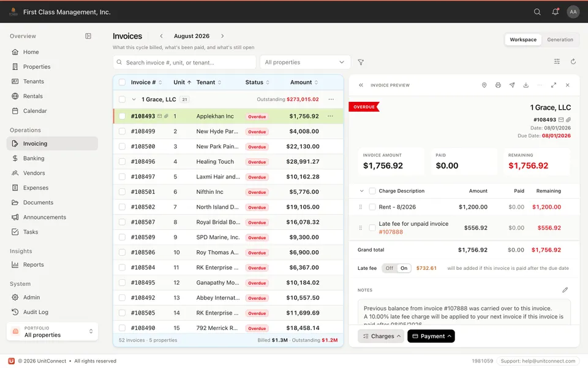The width and height of the screenshot is (588, 368).
Task: Open Reports in sidebar
Action: pyautogui.click(x=52, y=264)
